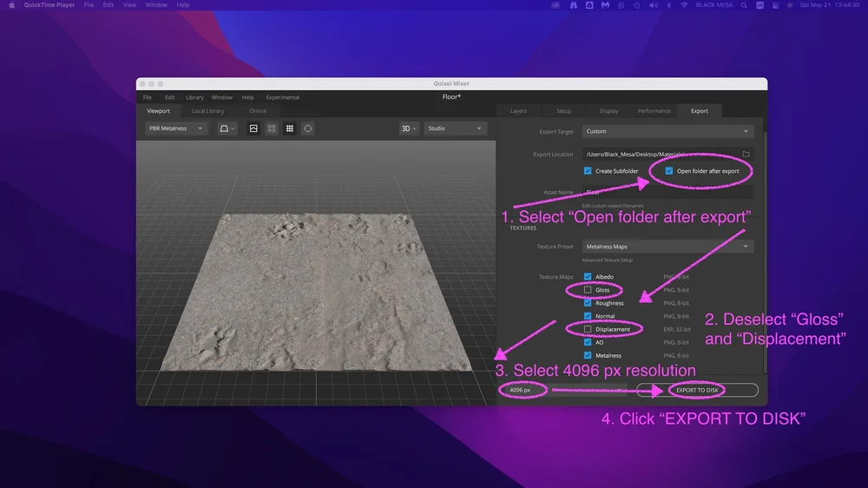Screen dimensions: 868x488
Task: Click the Malwarebytes menu bar icon
Action: (605, 5)
